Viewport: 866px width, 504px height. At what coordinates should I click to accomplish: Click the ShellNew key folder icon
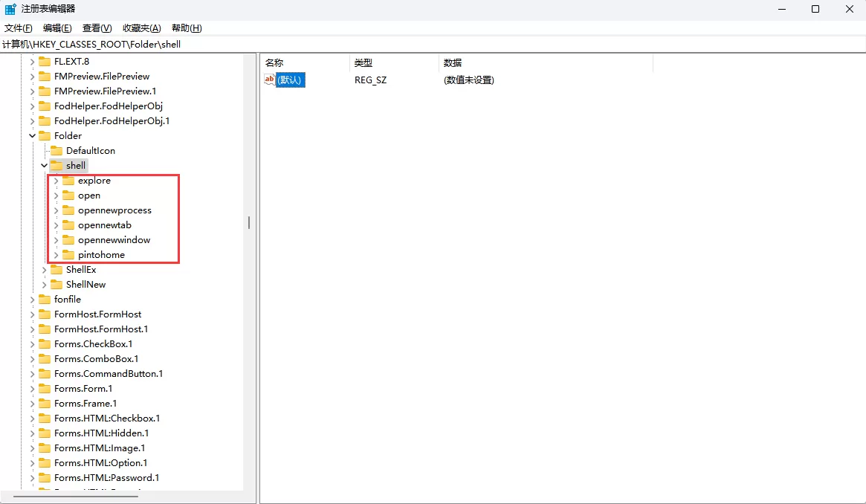(57, 284)
